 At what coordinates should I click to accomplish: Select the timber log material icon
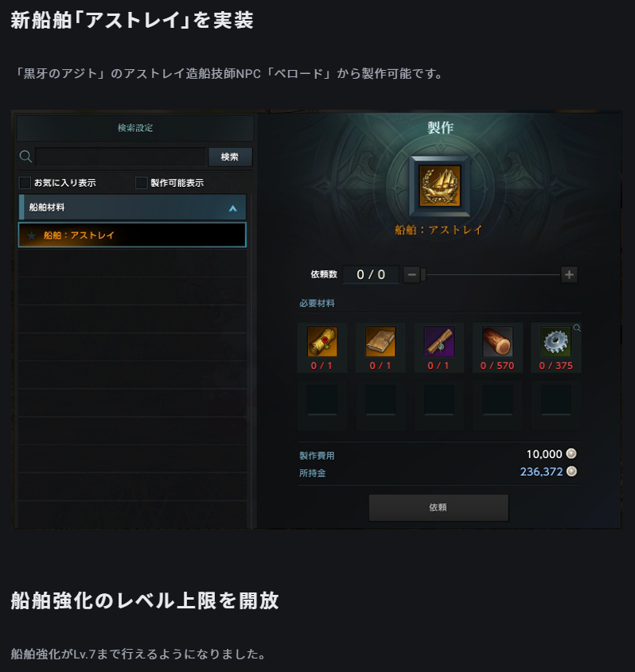(x=497, y=341)
